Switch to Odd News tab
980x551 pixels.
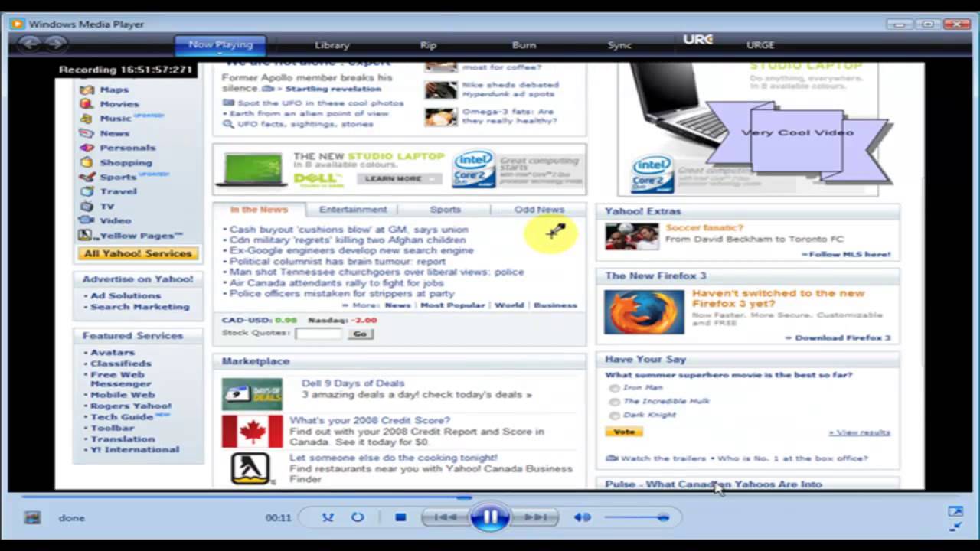pos(539,210)
